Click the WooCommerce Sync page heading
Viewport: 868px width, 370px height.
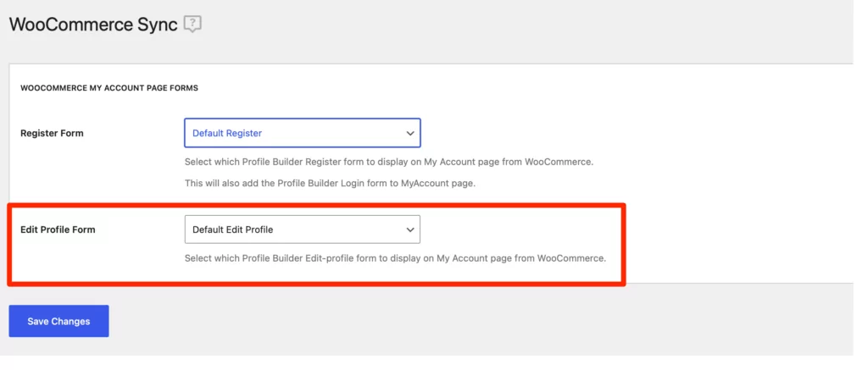[x=93, y=25]
